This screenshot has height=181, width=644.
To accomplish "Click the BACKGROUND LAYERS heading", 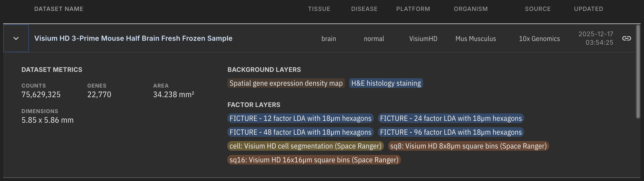I will click(x=264, y=69).
